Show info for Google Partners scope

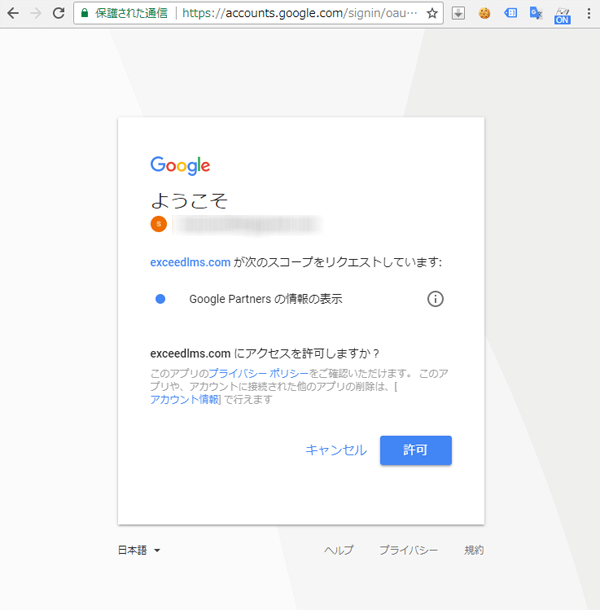(x=435, y=299)
